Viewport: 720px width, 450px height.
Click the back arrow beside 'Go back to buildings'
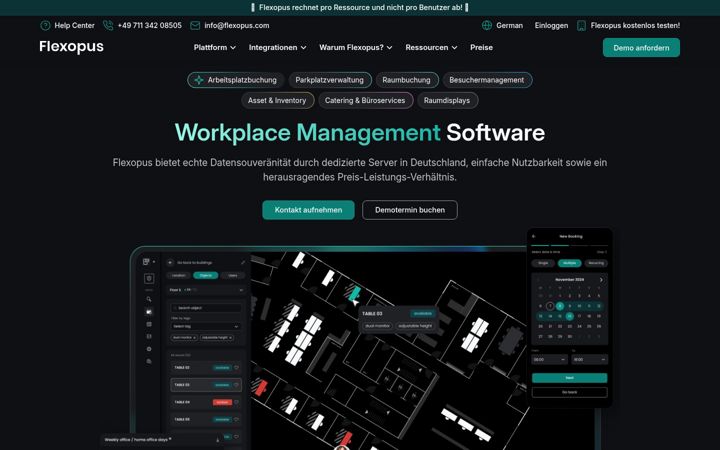170,263
